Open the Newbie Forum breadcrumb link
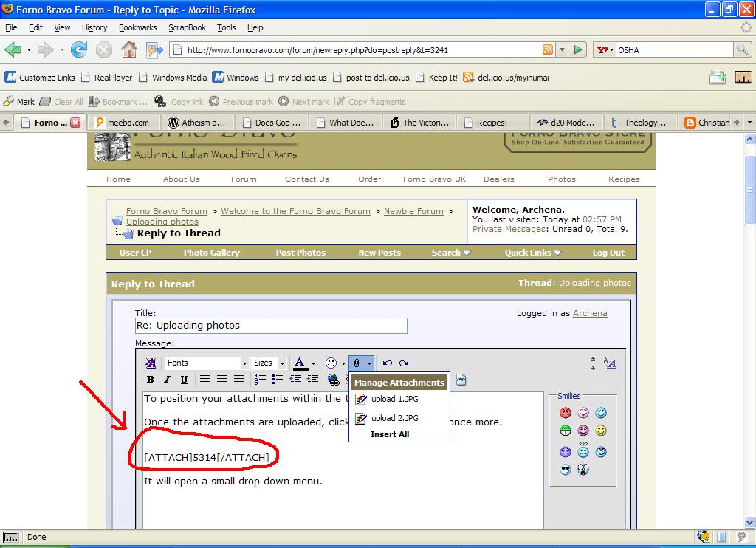This screenshot has height=548, width=756. coord(413,211)
